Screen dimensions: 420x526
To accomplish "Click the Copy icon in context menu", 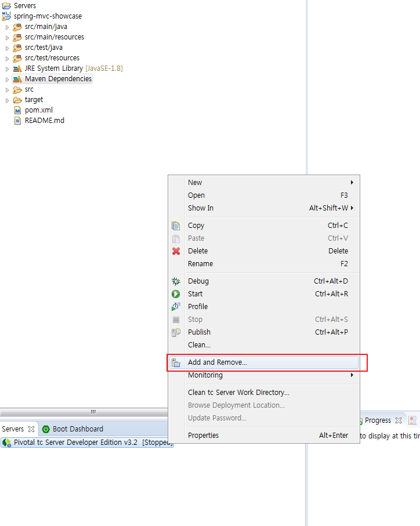I will (x=176, y=226).
